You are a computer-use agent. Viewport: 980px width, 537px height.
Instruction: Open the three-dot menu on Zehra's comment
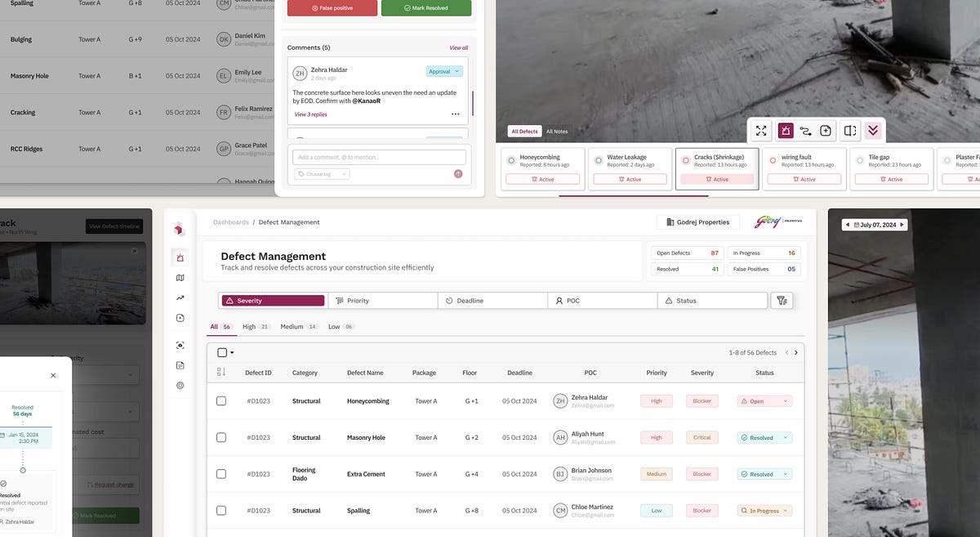coord(456,114)
